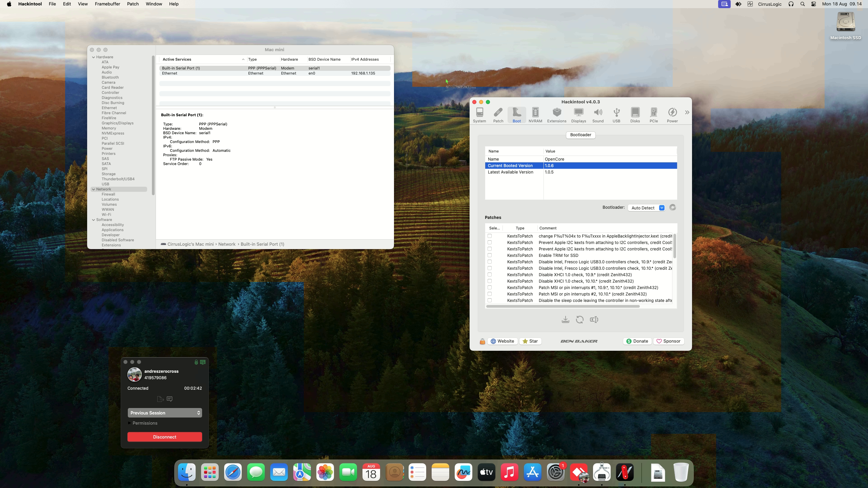This screenshot has height=488, width=868.
Task: Check the Enable TRIM for SSD patch
Action: tap(489, 255)
